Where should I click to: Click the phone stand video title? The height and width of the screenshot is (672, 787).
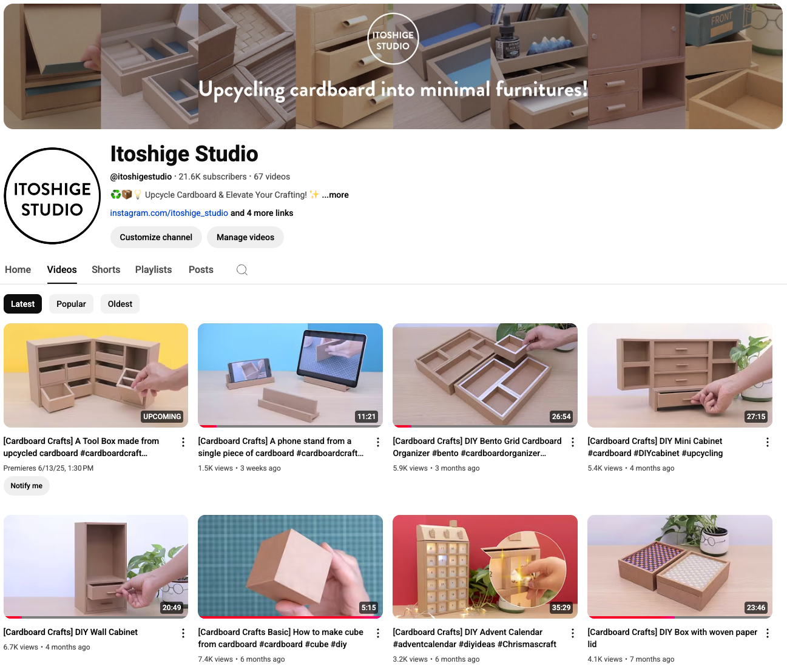coord(281,447)
